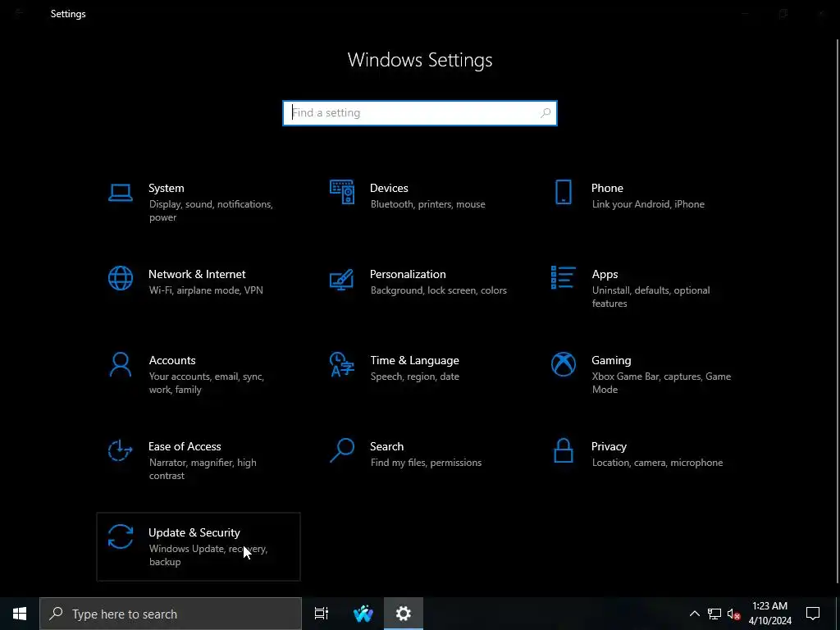Open the Action Center notifications icon
Image resolution: width=840 pixels, height=630 pixels.
[x=813, y=614]
